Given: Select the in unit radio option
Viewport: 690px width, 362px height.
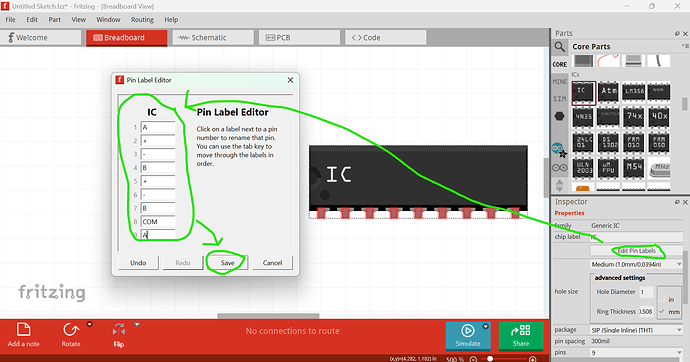Looking at the screenshot, I should (x=668, y=300).
